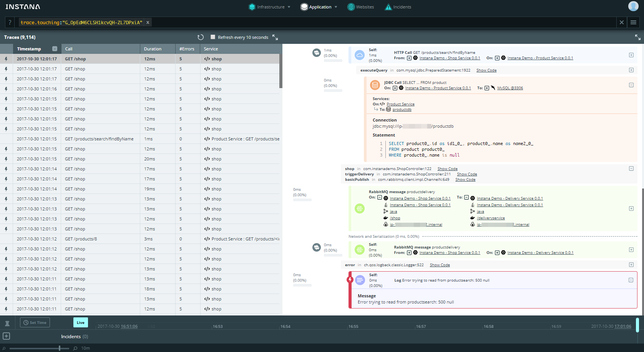644x352 pixels.
Task: Expand the HTTP Call details
Action: pos(631,55)
